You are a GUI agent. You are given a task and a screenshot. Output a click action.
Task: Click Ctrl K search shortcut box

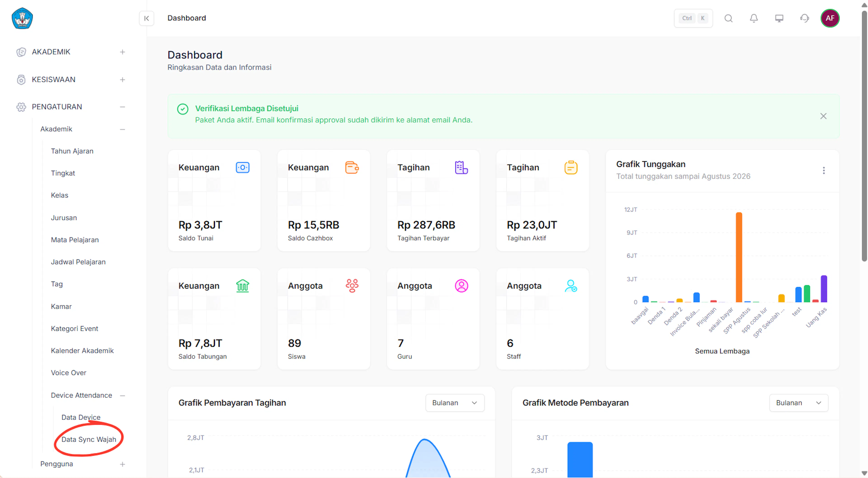click(693, 18)
